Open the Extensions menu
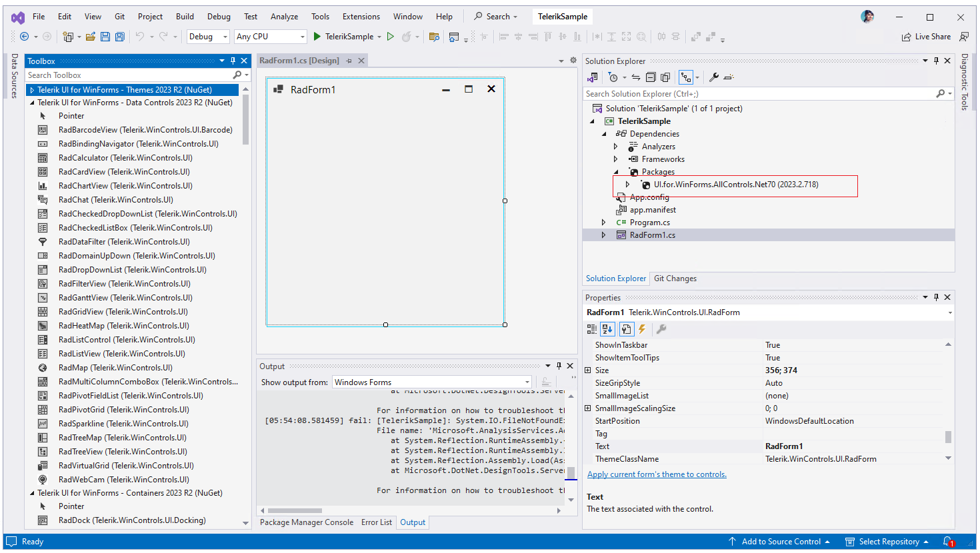980x553 pixels. pyautogui.click(x=361, y=17)
